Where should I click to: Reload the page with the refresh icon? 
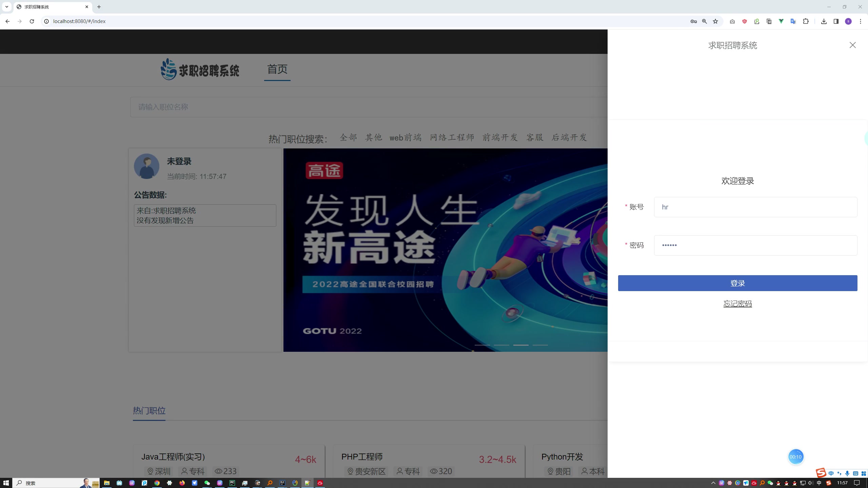pos(32,21)
